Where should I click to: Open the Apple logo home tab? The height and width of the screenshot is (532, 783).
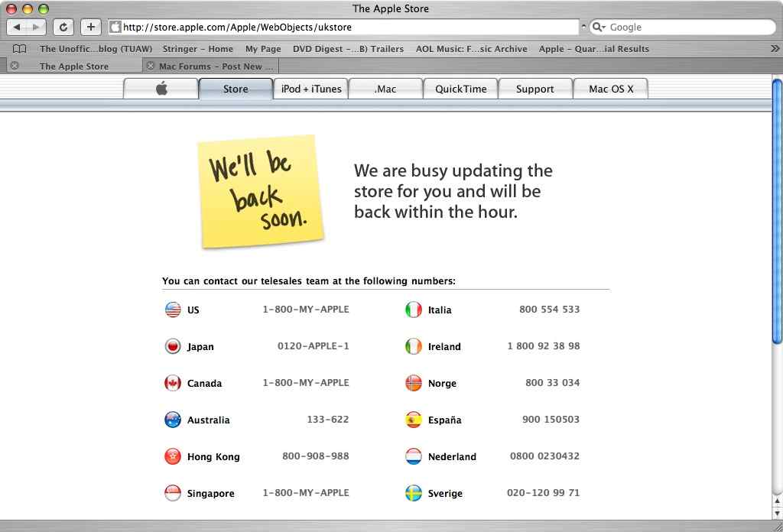point(161,89)
